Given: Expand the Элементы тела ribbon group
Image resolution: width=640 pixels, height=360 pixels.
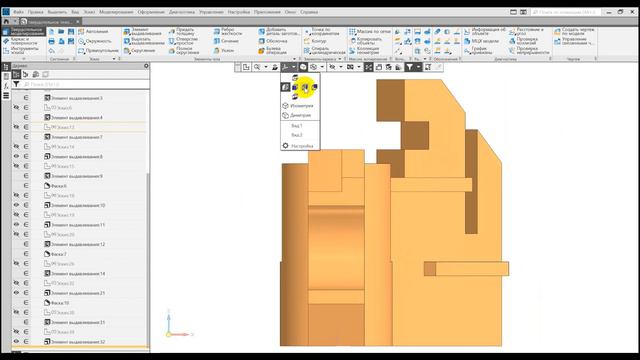Looking at the screenshot, I should [294, 59].
